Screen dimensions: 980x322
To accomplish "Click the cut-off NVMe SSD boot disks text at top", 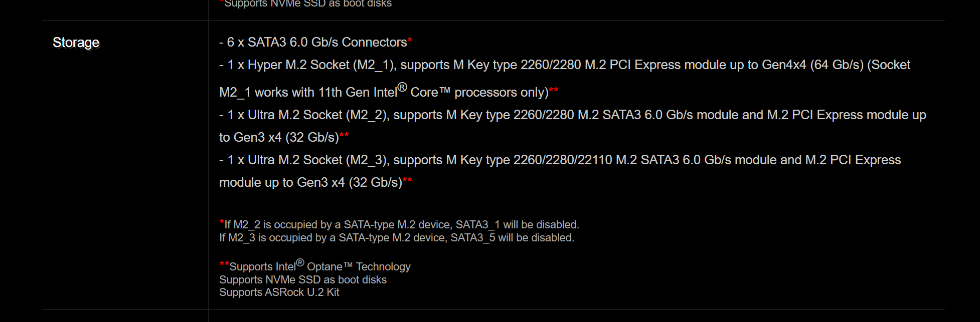I will [308, 4].
